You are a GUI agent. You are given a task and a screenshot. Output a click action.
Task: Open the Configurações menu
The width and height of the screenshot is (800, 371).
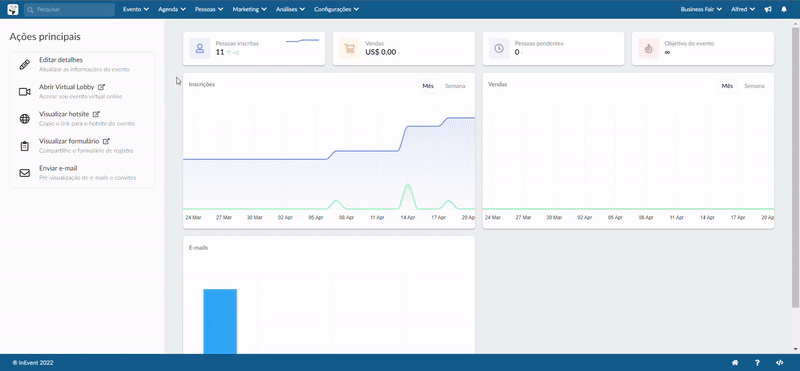pos(336,9)
